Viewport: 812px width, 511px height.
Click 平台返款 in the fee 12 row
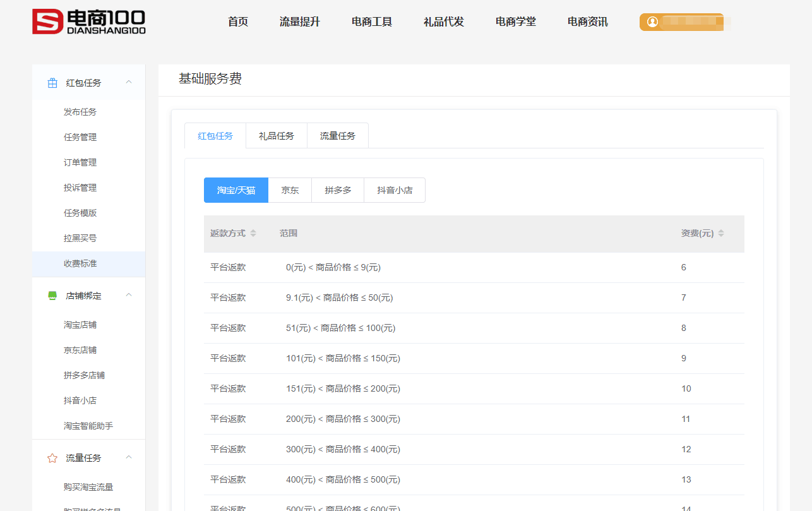point(228,449)
